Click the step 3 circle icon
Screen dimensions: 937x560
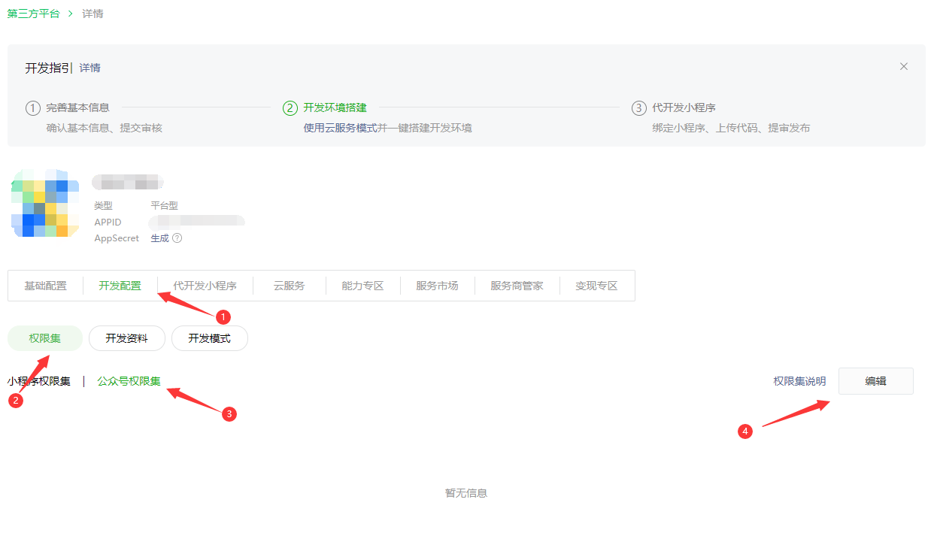click(638, 108)
